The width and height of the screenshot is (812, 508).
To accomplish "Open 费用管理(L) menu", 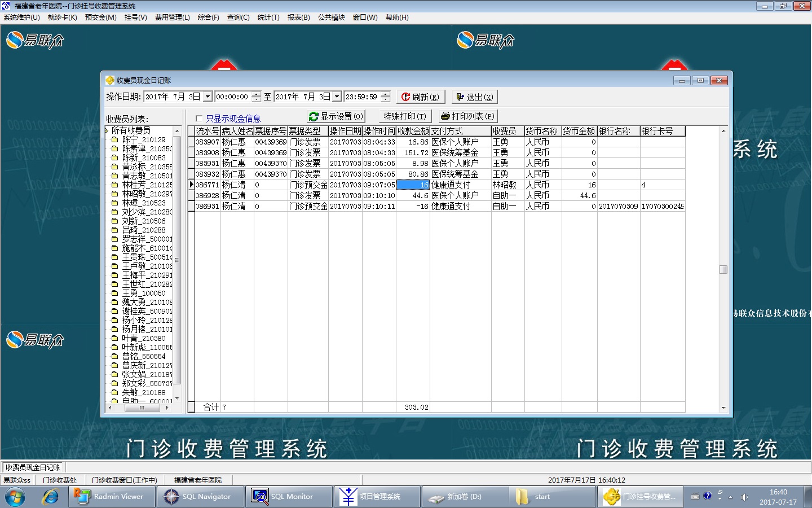I will [172, 17].
